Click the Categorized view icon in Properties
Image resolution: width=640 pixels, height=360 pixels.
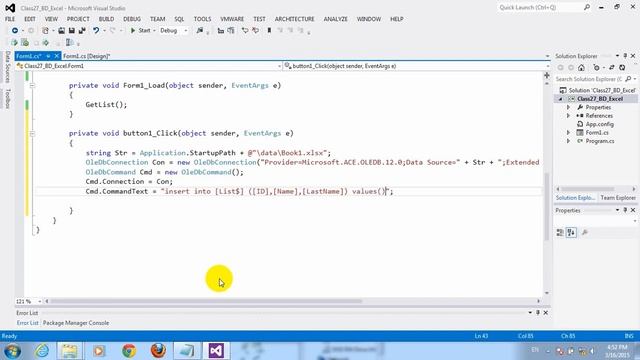[560, 233]
